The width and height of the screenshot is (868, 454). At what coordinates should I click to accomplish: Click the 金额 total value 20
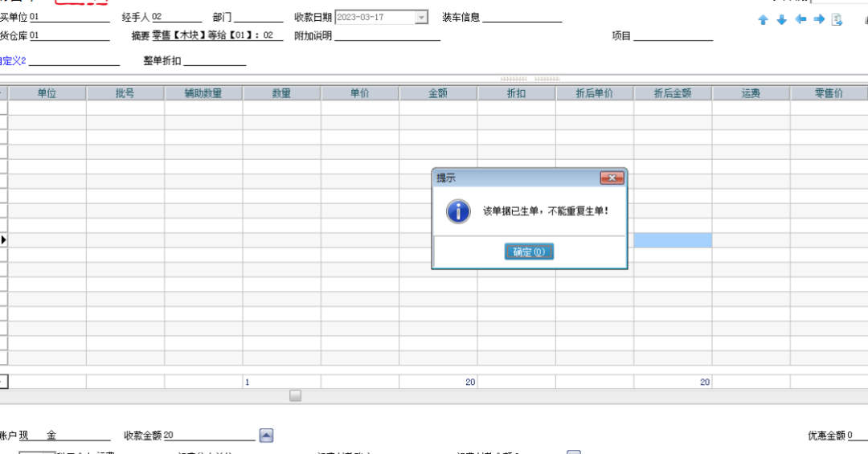pyautogui.click(x=470, y=382)
